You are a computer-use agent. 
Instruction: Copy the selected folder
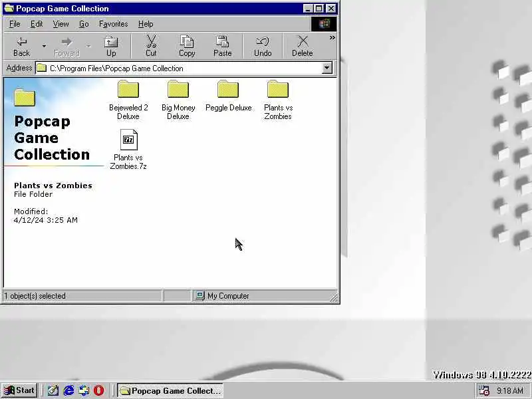pyautogui.click(x=187, y=47)
